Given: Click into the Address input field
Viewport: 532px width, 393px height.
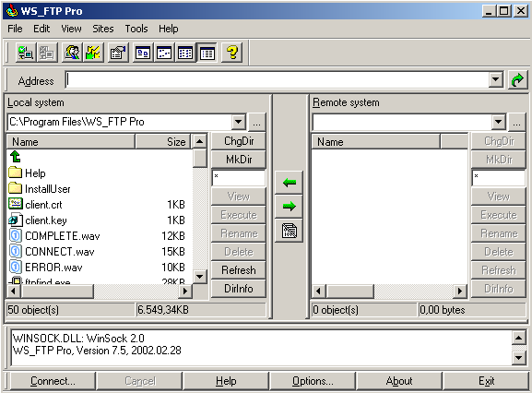Looking at the screenshot, I should click(x=278, y=80).
